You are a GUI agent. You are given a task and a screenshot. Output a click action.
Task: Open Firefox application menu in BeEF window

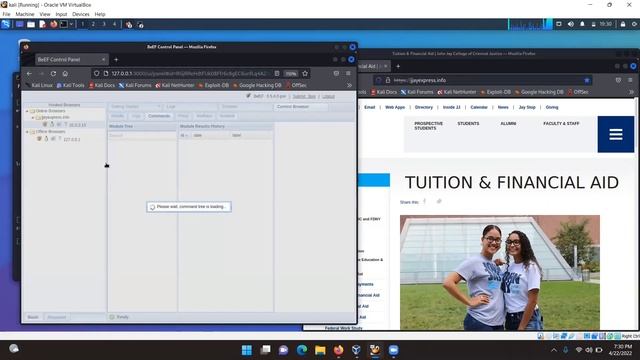click(348, 73)
